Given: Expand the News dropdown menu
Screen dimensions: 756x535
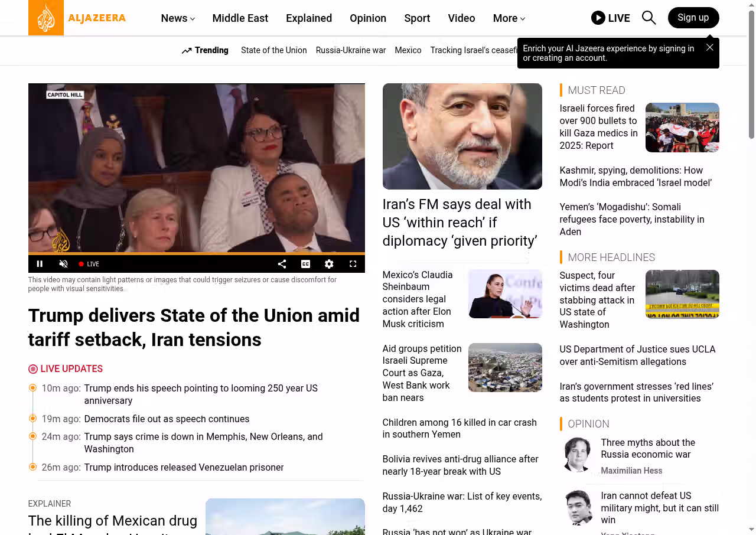Looking at the screenshot, I should tap(178, 18).
